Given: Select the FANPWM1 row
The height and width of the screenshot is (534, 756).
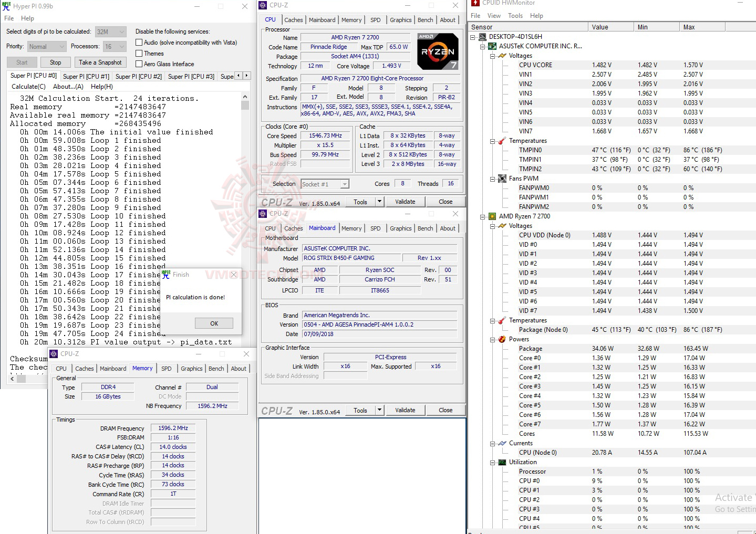Looking at the screenshot, I should [612, 197].
